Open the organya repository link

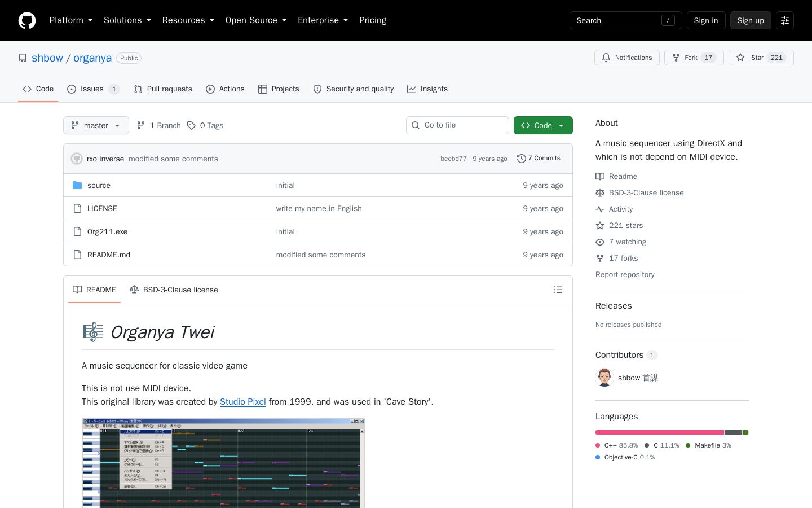tap(92, 58)
